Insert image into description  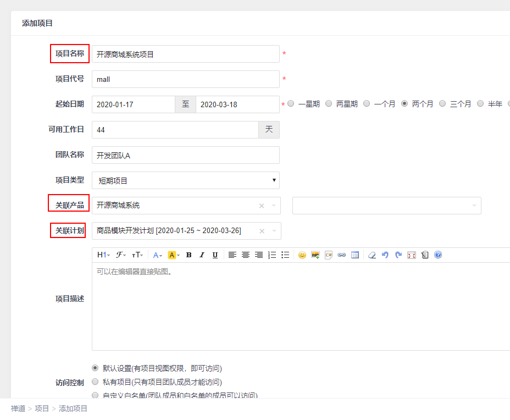pos(315,255)
